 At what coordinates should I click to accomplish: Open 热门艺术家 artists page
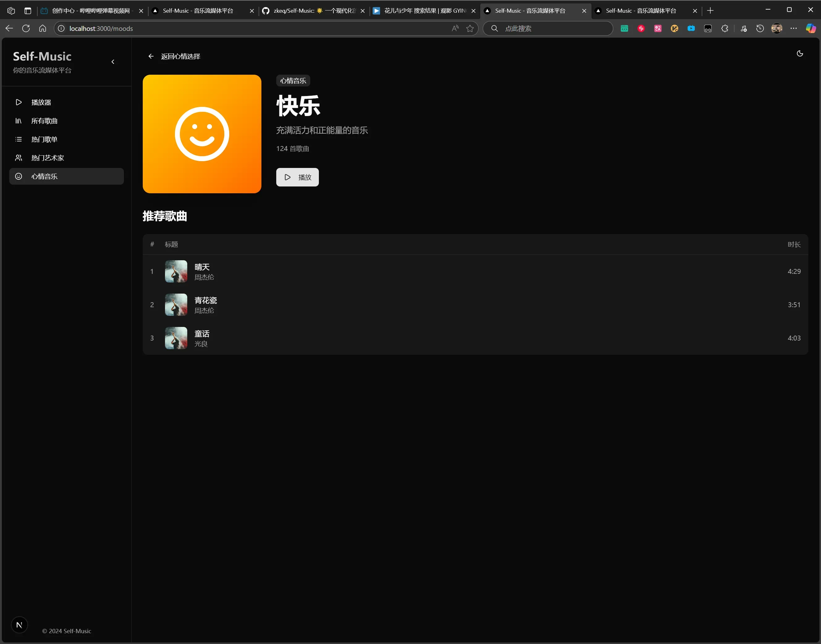[x=48, y=158]
